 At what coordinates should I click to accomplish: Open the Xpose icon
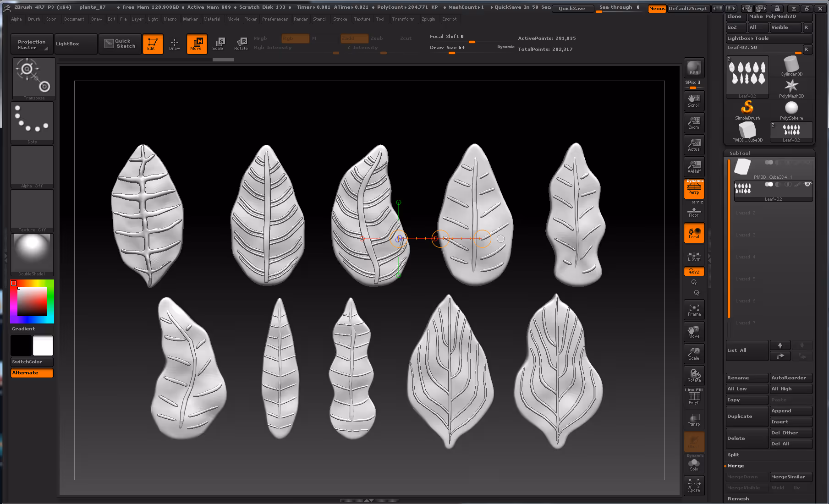point(694,486)
